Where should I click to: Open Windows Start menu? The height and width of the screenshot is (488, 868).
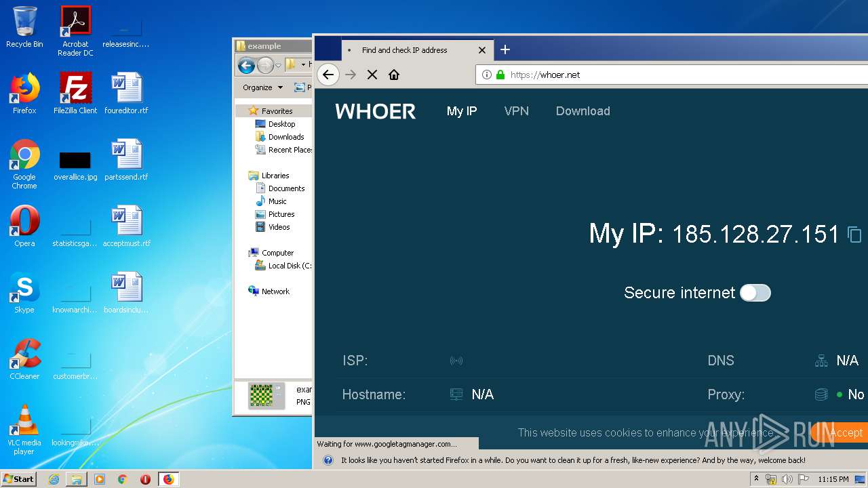pos(18,479)
